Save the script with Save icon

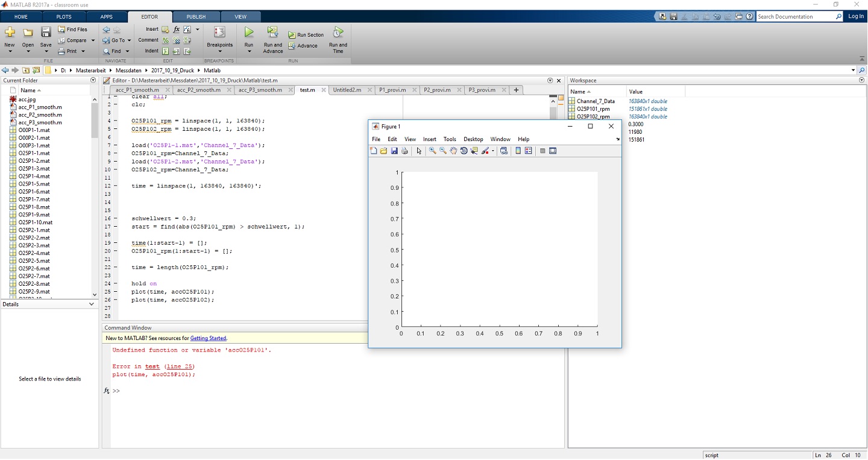coord(46,33)
